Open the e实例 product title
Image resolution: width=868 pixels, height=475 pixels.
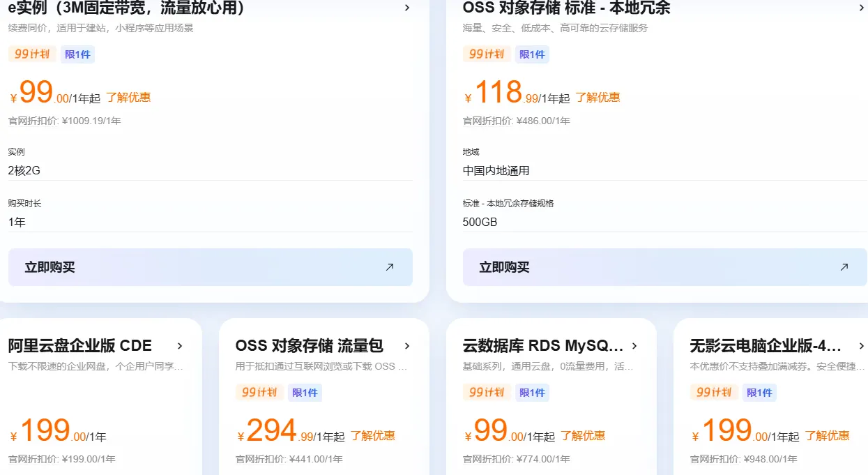(x=126, y=8)
